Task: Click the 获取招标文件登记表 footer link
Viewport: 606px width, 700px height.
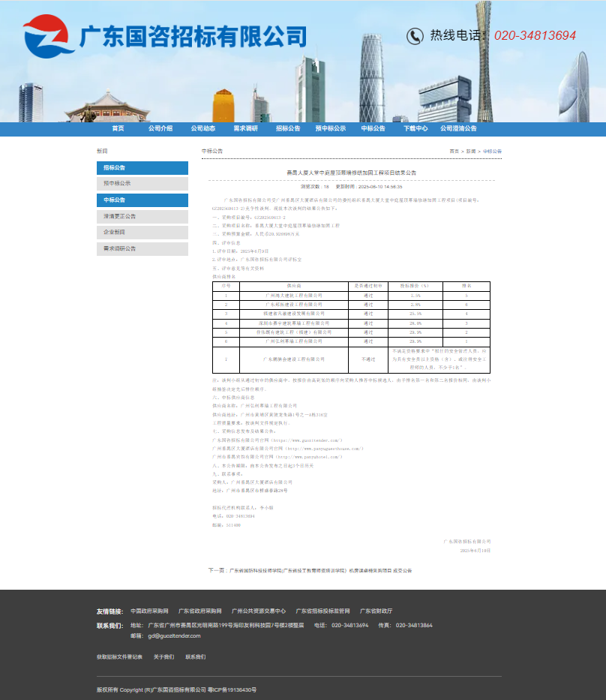Action: pyautogui.click(x=119, y=657)
